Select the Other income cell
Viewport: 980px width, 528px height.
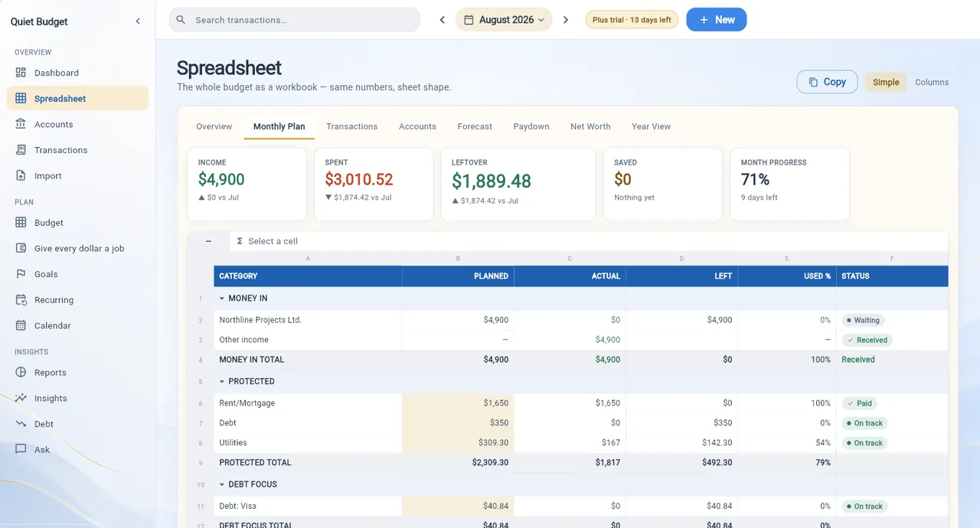pyautogui.click(x=308, y=340)
